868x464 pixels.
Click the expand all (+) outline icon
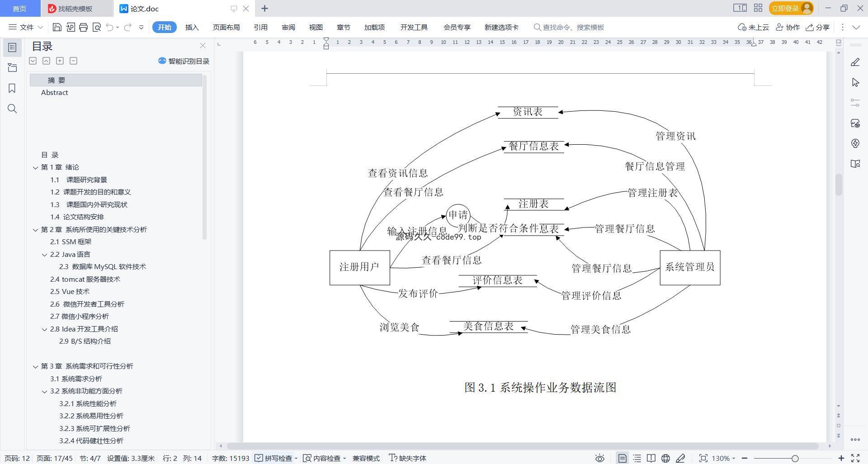[60, 61]
